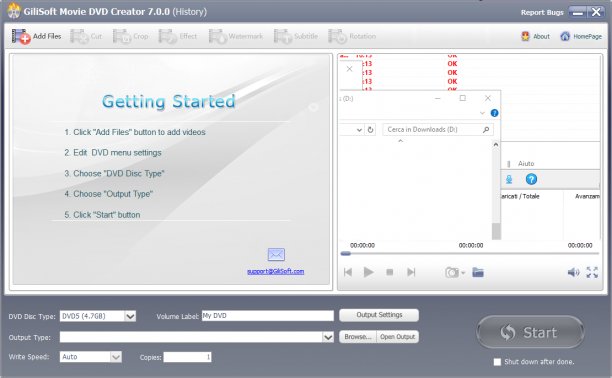
Task: Click the Avanzam column header
Action: [x=587, y=196]
